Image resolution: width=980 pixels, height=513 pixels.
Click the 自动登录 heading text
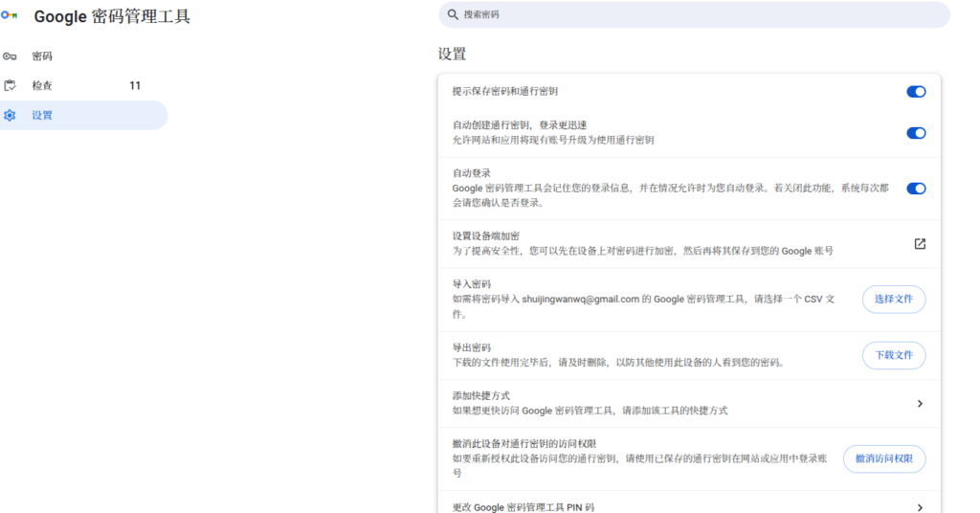471,173
